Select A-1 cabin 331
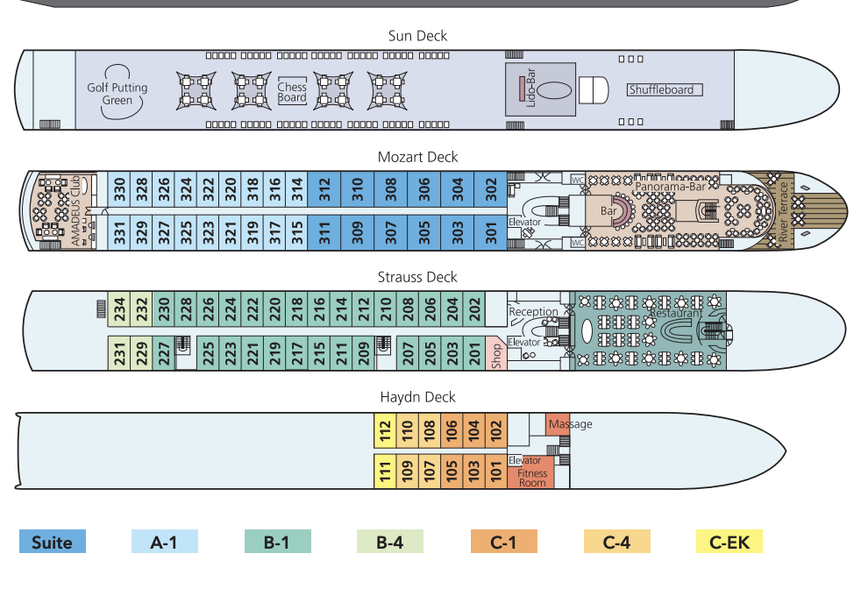This screenshot has height=596, width=868. click(119, 232)
